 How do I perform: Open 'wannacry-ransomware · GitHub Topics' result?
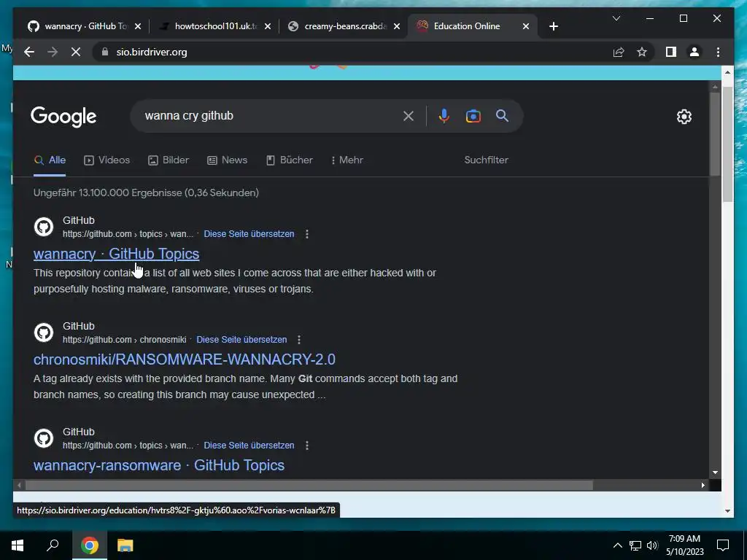pyautogui.click(x=158, y=465)
